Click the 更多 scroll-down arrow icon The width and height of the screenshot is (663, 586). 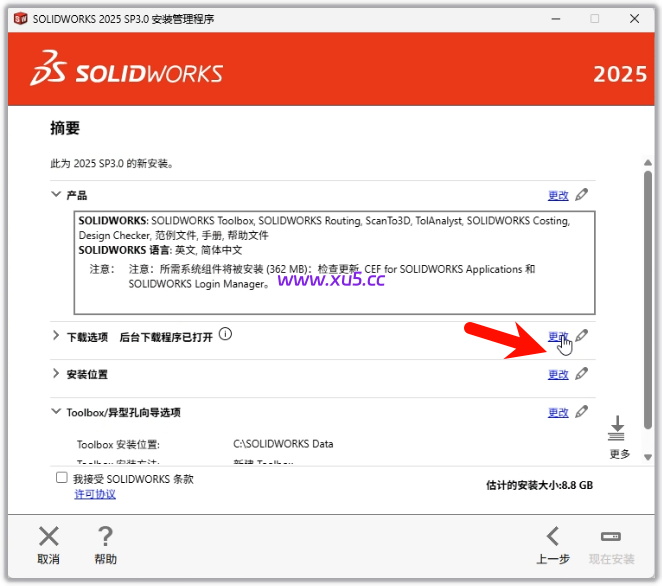point(617,430)
